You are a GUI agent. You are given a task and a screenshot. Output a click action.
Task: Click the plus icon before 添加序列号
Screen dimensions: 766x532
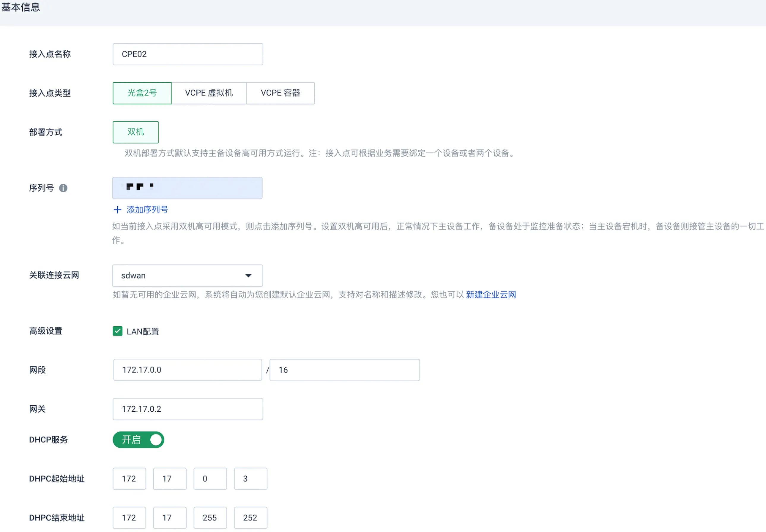117,210
